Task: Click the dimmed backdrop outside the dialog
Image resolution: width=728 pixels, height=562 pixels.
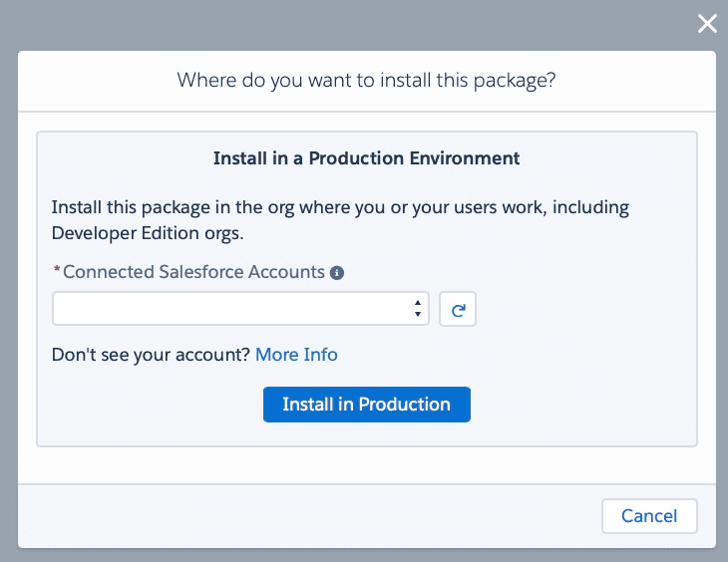Action: (8, 299)
